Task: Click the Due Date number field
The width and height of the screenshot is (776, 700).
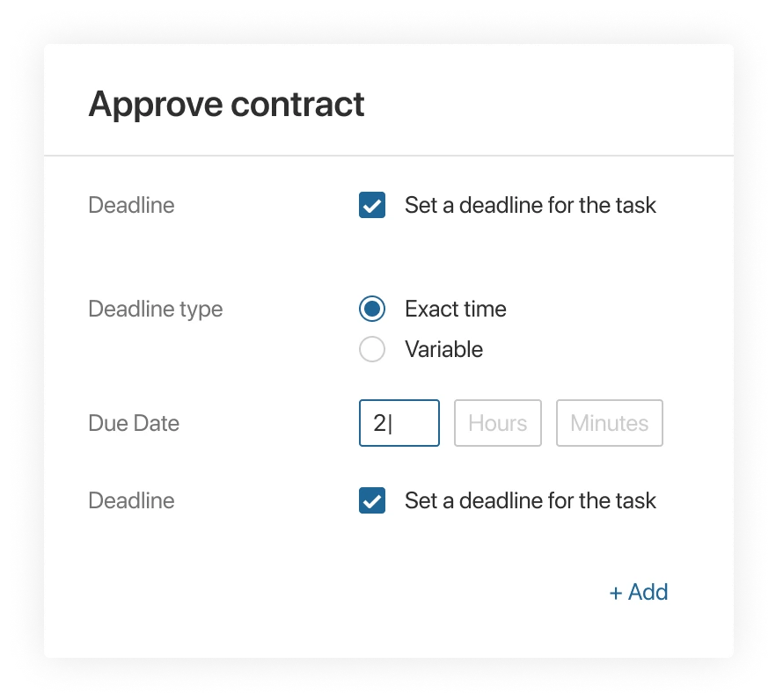Action: click(399, 423)
